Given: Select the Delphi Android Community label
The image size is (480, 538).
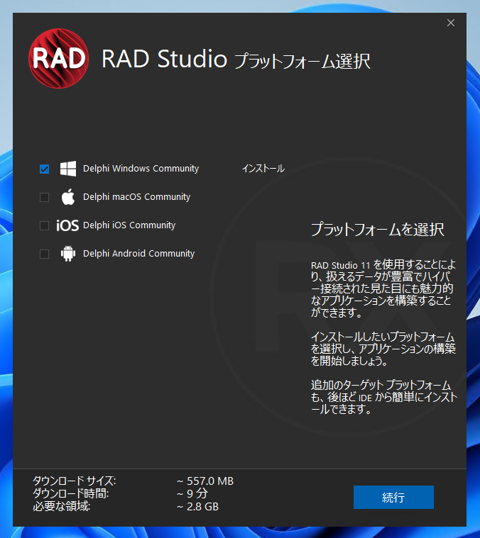Looking at the screenshot, I should point(139,254).
